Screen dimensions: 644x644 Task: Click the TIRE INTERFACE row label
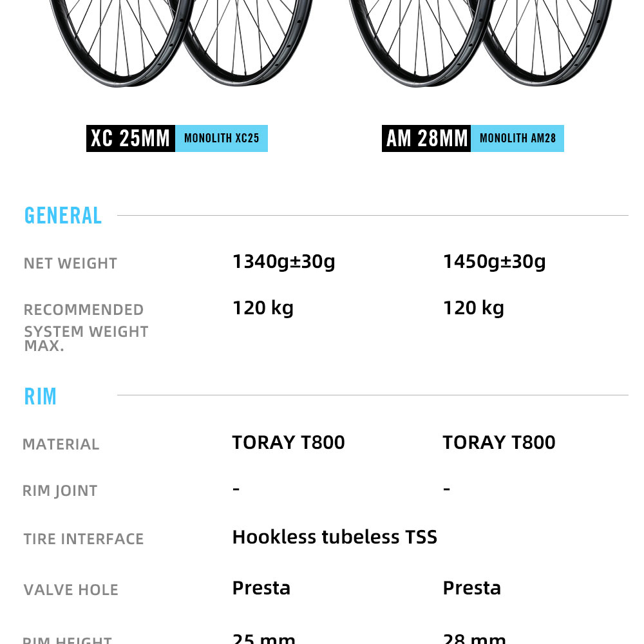coord(84,539)
